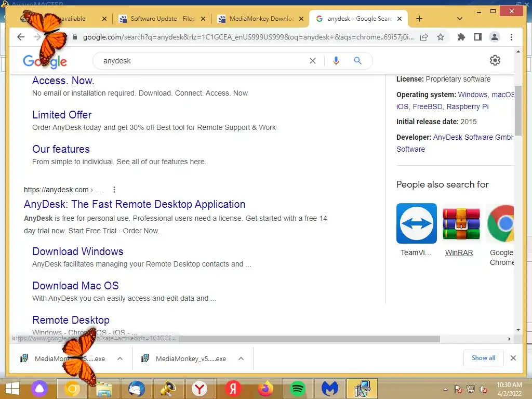Go back to previous page in Chrome
Screen dimensions: 532x399
click(x=21, y=37)
